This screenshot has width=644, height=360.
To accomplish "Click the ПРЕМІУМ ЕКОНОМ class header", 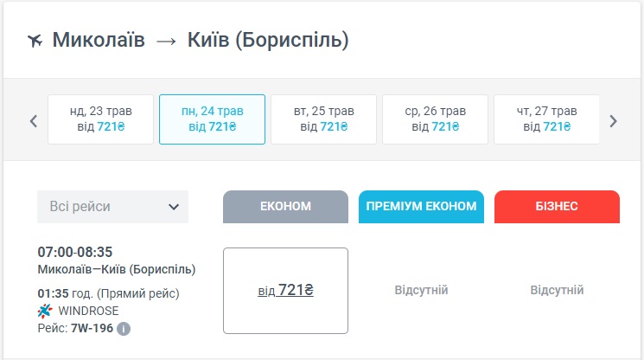I will click(421, 207).
